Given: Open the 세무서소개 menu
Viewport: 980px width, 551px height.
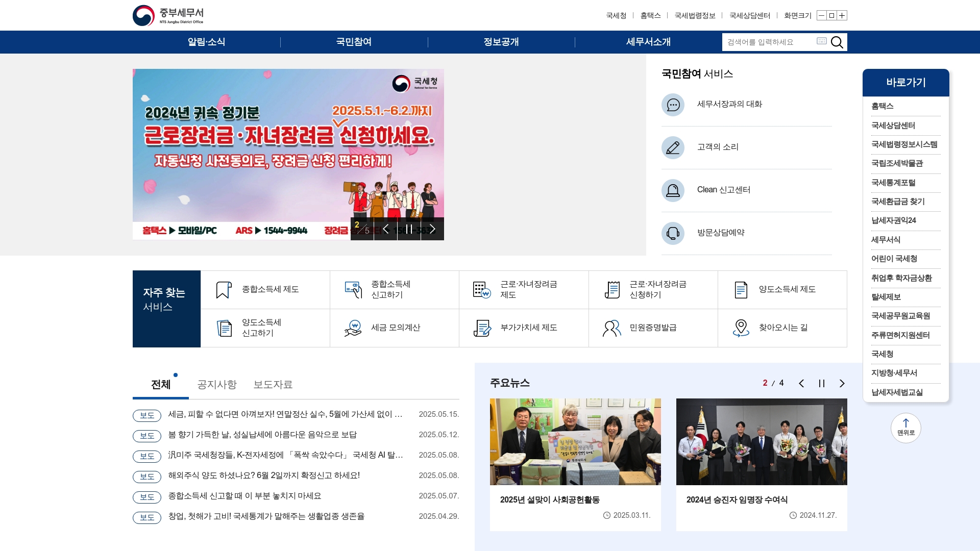Looking at the screenshot, I should pos(648,42).
